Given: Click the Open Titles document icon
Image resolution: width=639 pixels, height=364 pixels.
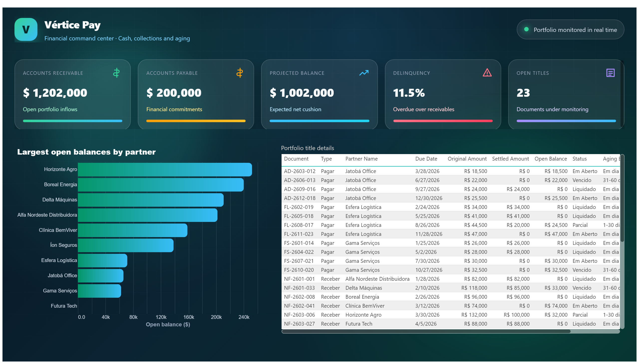Looking at the screenshot, I should tap(610, 73).
